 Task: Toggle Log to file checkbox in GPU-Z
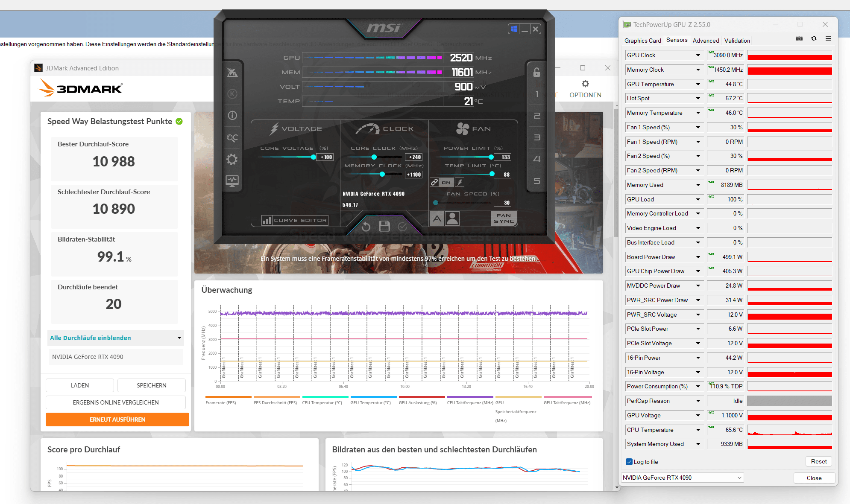pos(629,462)
